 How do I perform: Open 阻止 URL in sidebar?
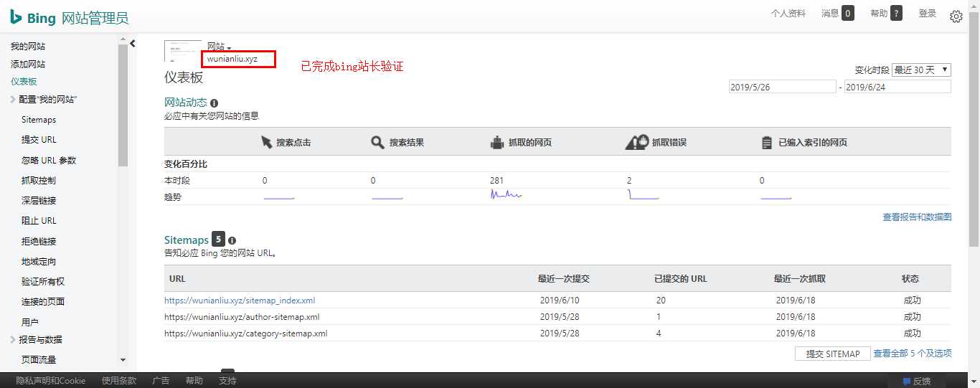39,221
